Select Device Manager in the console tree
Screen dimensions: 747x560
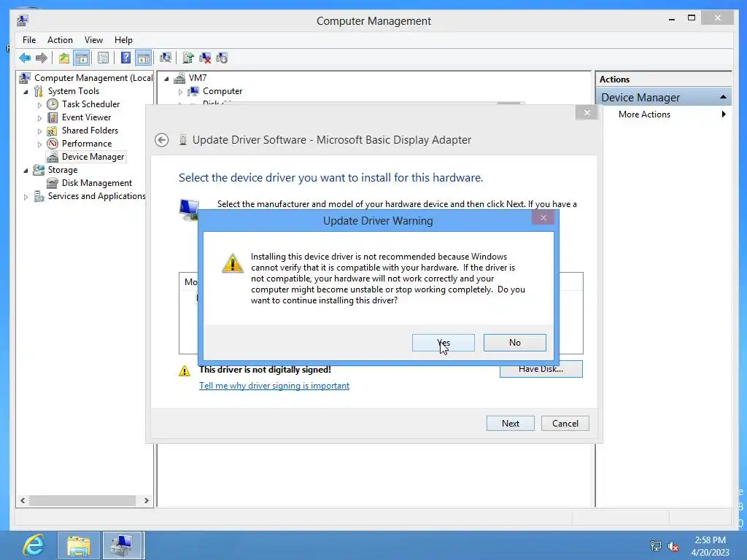point(93,157)
